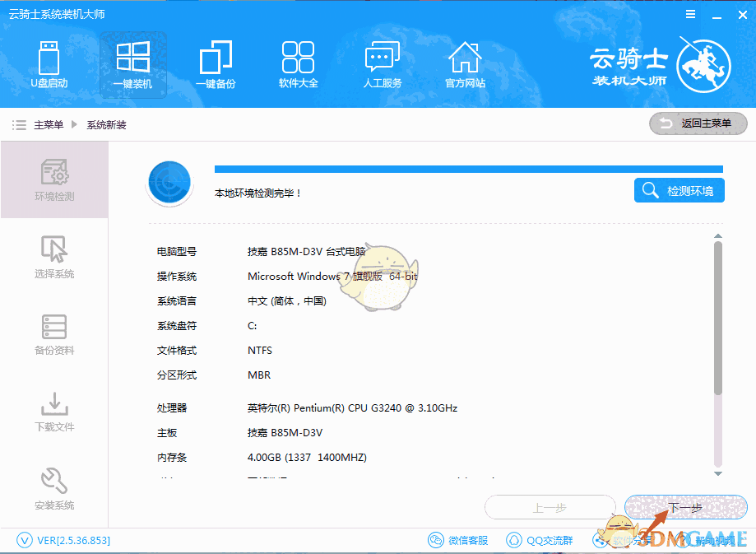The width and height of the screenshot is (756, 554).
Task: Click the 一键备份 backup icon
Action: click(x=216, y=64)
